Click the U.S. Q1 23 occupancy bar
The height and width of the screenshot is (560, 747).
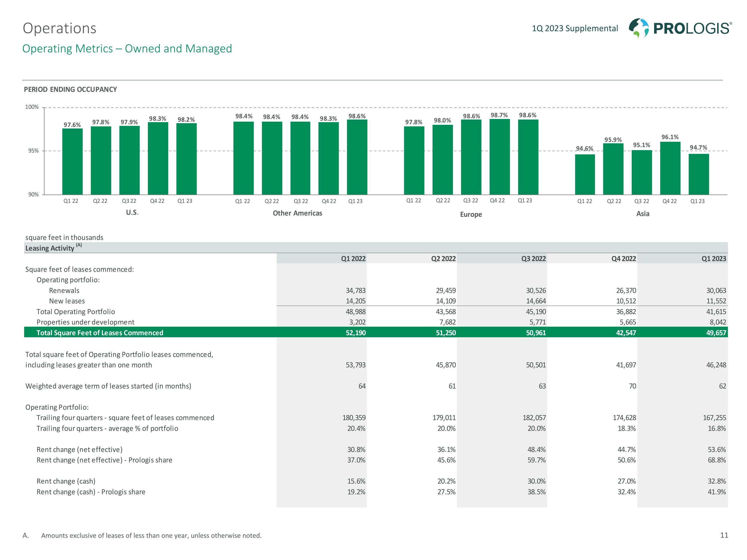pyautogui.click(x=187, y=159)
